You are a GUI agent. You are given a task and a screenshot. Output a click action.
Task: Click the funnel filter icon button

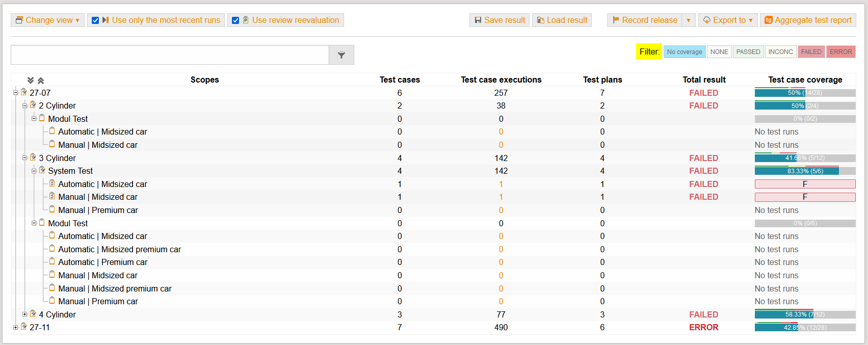point(341,55)
